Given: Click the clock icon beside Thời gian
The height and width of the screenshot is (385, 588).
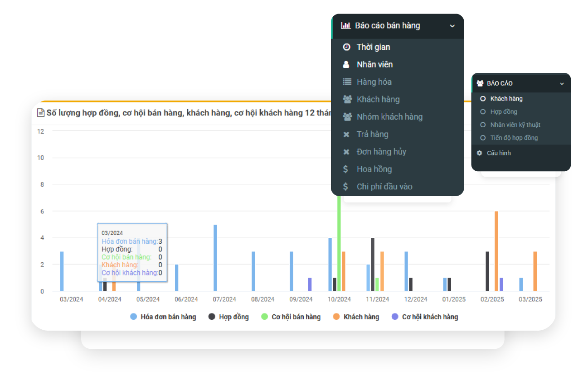Looking at the screenshot, I should (x=346, y=47).
